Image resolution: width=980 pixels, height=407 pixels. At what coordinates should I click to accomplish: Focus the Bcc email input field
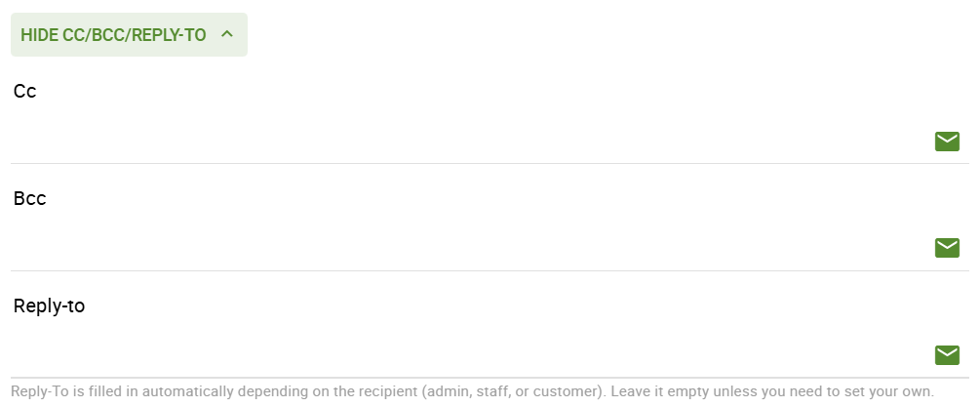(468, 248)
